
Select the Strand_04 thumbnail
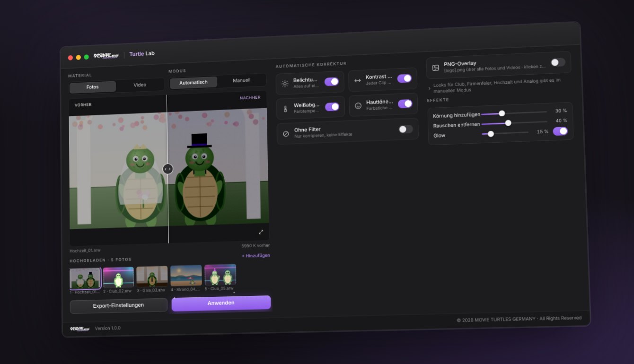186,275
